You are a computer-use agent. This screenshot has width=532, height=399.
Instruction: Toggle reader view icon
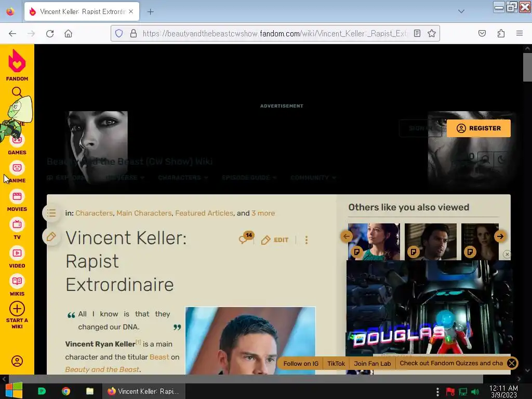point(417,33)
